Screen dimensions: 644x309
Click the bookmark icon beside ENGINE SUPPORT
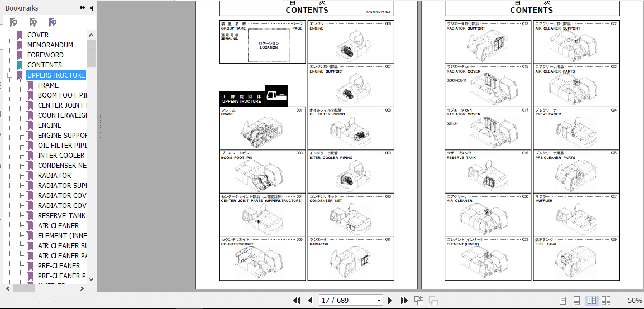[30, 136]
